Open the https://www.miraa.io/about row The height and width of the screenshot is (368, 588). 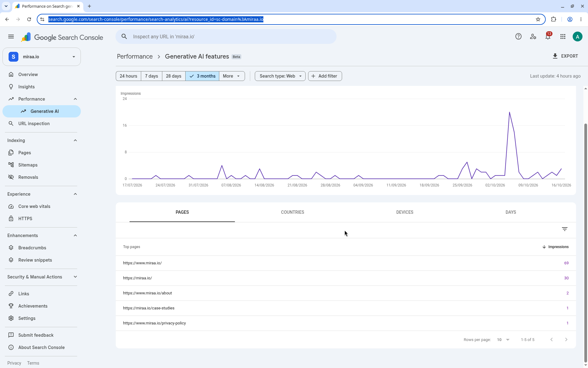click(x=346, y=293)
